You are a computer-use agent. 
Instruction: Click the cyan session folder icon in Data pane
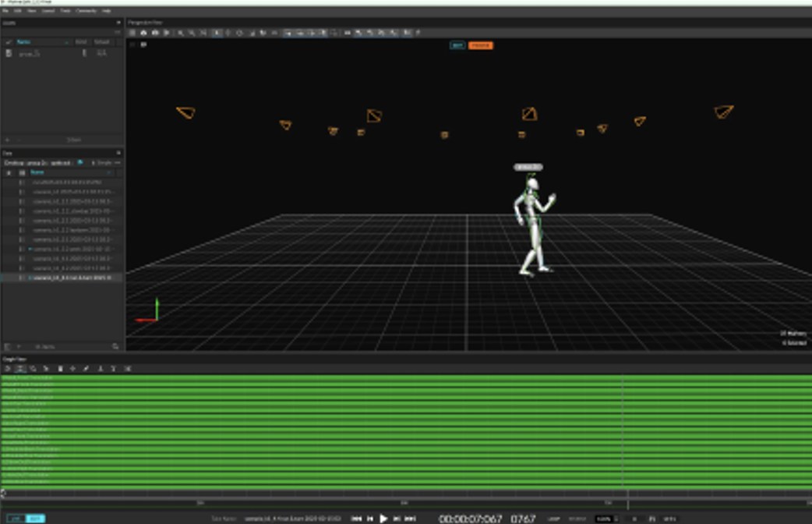(x=80, y=163)
